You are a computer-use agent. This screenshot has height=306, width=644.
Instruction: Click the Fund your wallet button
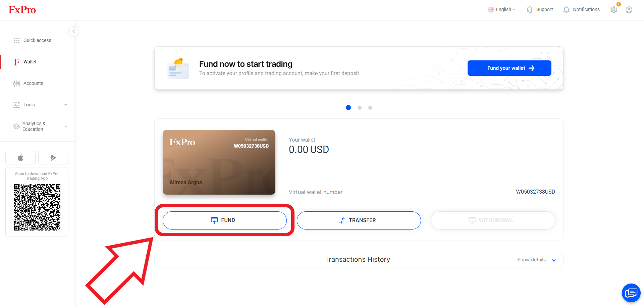(x=509, y=68)
